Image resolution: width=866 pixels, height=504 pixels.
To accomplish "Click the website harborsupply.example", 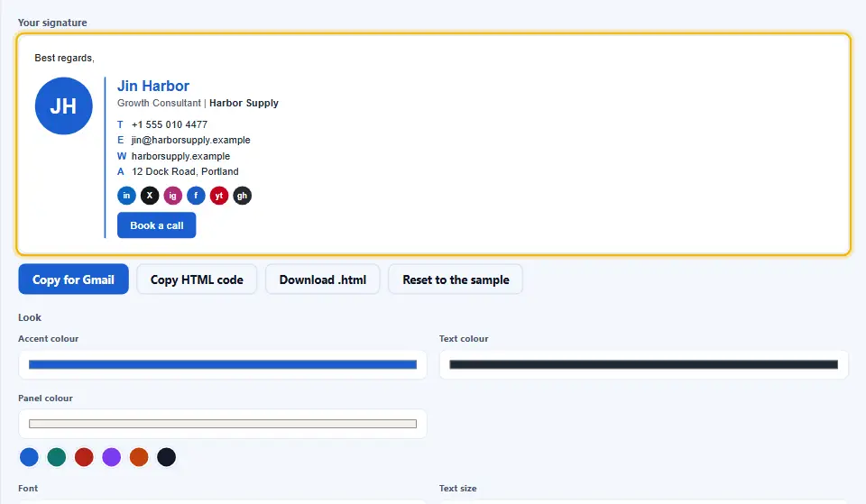I will 180,156.
